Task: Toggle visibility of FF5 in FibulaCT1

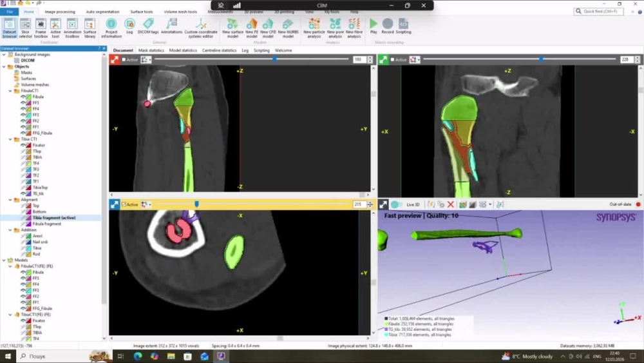Action: 23,103
